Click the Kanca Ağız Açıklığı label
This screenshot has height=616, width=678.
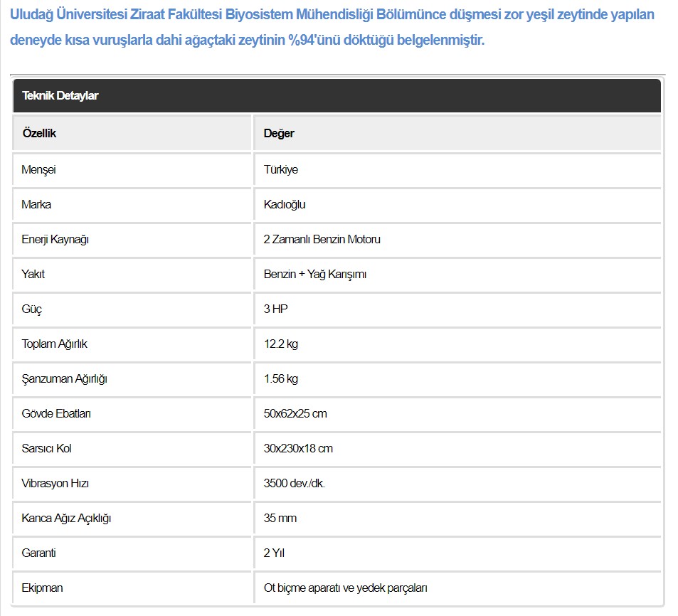(66, 519)
